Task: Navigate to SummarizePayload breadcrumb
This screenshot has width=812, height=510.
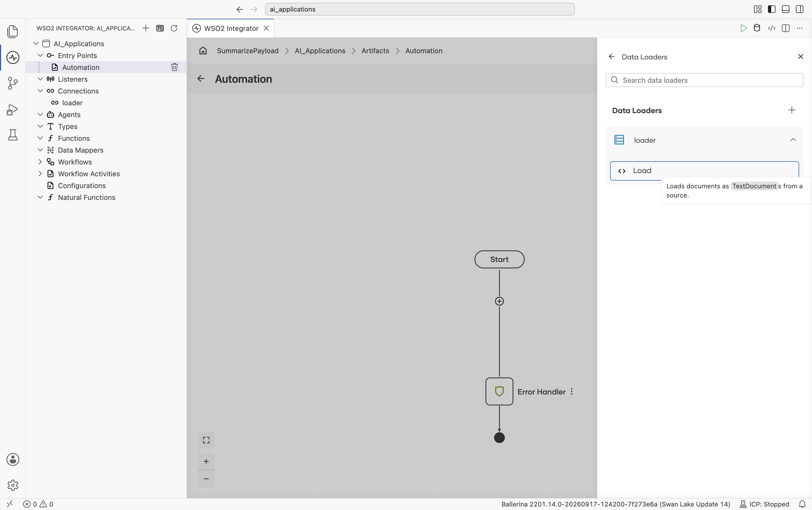Action: tap(248, 51)
